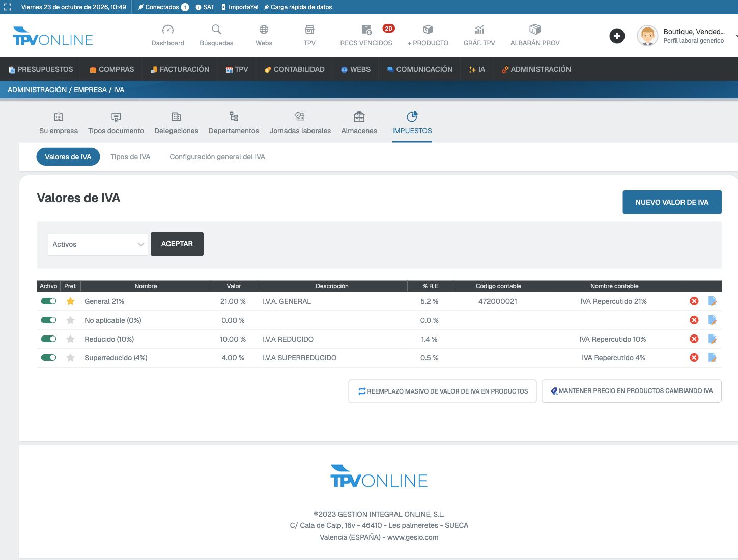738x560 pixels.
Task: Edit the Superreducido (4%) row
Action: click(712, 358)
